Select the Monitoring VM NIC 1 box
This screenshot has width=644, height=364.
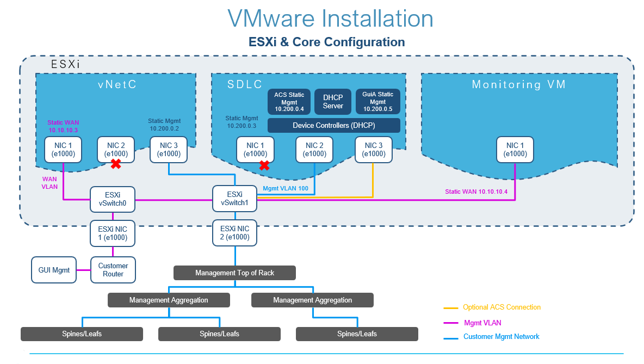point(515,150)
